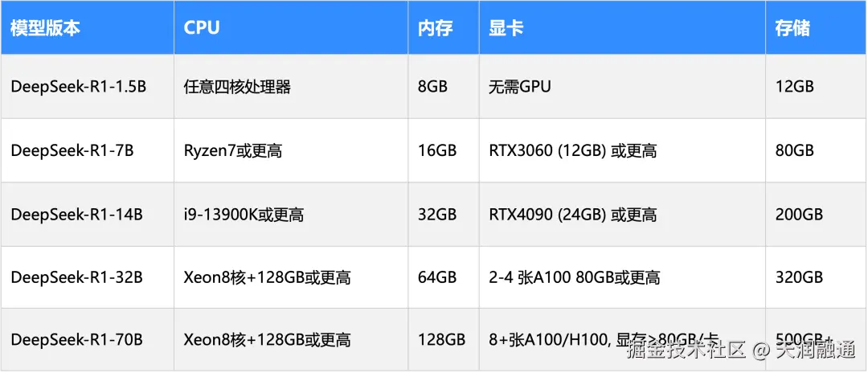The height and width of the screenshot is (373, 868).
Task: Click the RTX4090 (24GB) 或更高 cell
Action: [x=623, y=214]
